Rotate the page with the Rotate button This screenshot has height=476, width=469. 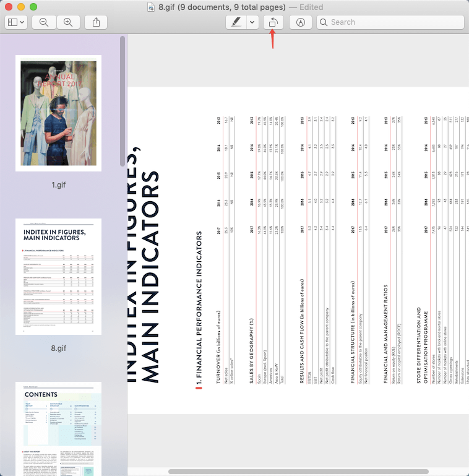click(273, 22)
